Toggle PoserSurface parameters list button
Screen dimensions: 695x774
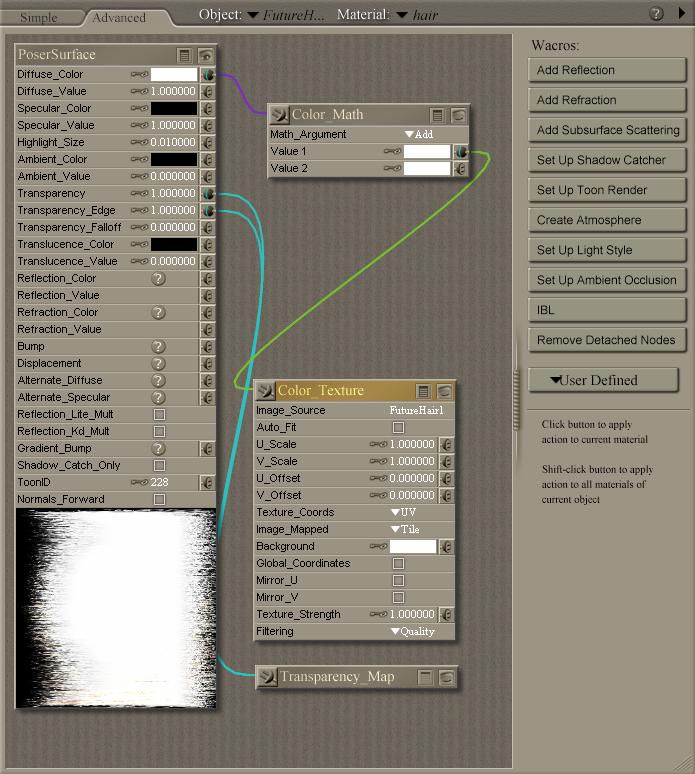184,55
